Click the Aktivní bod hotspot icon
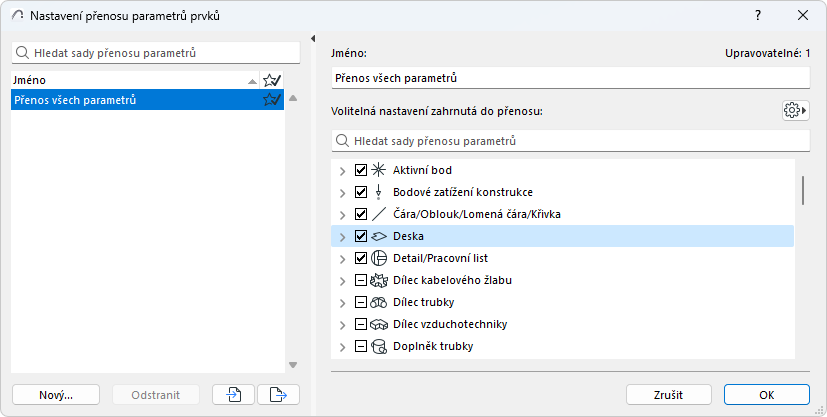The width and height of the screenshot is (827, 417). (x=379, y=170)
